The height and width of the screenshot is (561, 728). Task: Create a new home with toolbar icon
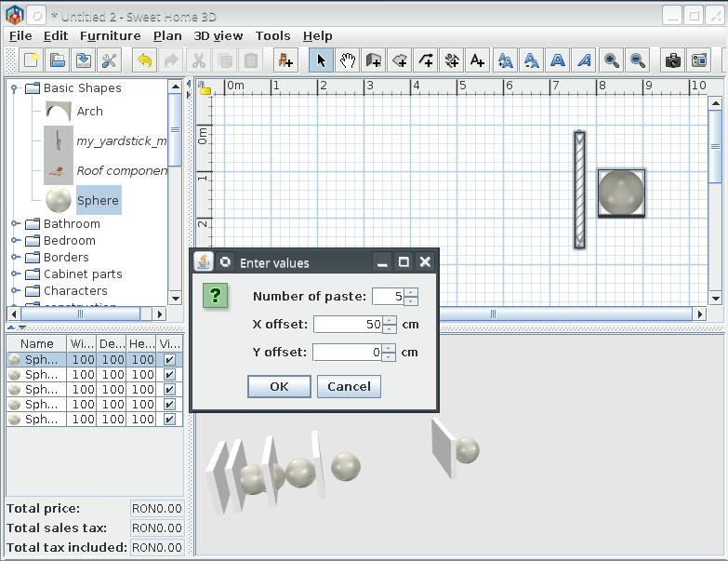pyautogui.click(x=31, y=60)
